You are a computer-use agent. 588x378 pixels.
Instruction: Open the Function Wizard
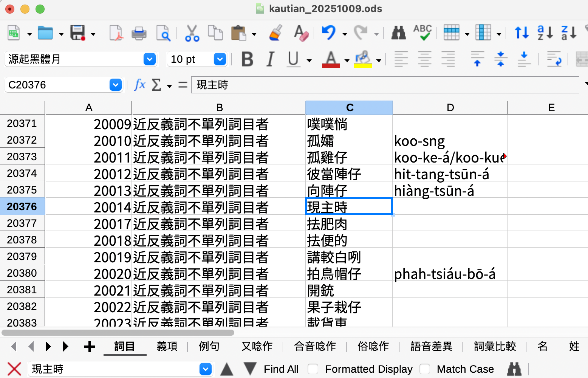pos(139,85)
